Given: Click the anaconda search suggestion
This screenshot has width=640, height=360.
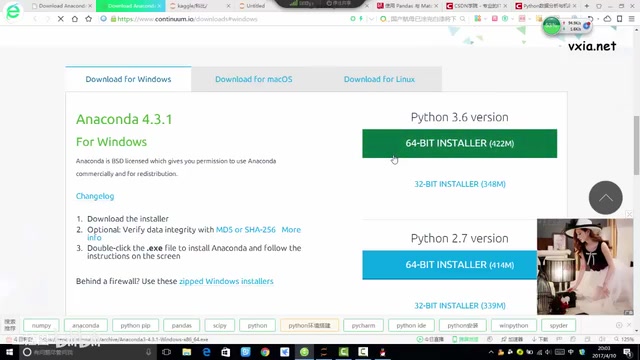Looking at the screenshot, I should (x=86, y=325).
